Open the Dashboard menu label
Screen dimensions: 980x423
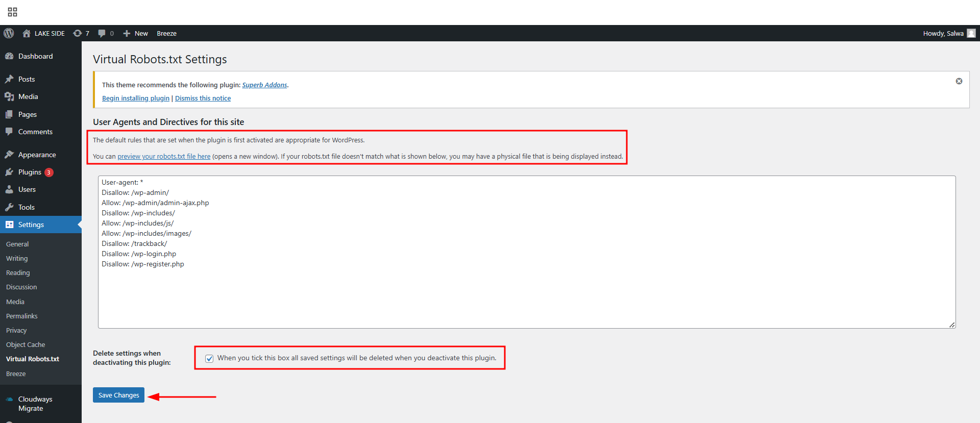pyautogui.click(x=35, y=56)
